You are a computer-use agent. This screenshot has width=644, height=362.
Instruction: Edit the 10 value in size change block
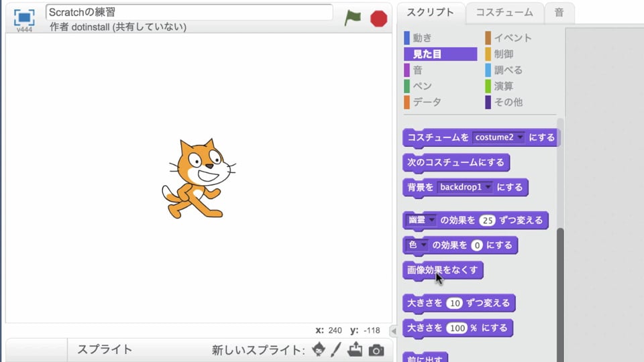coord(455,303)
